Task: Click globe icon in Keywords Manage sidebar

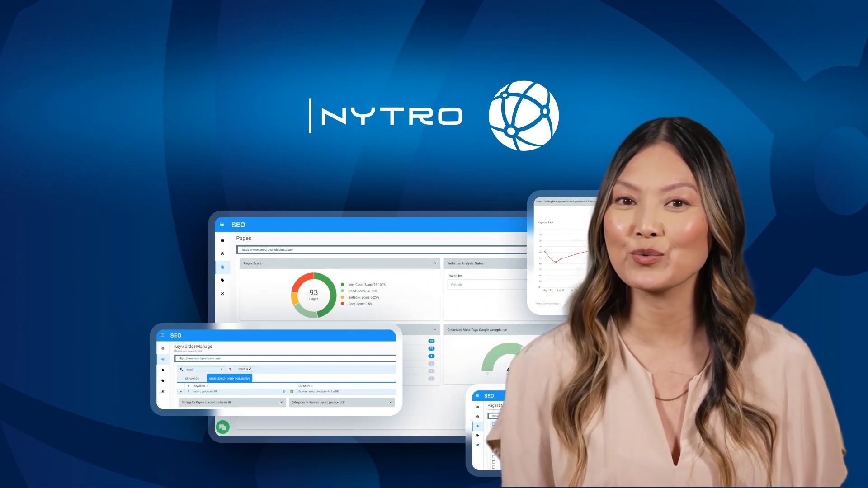Action: pyautogui.click(x=163, y=348)
